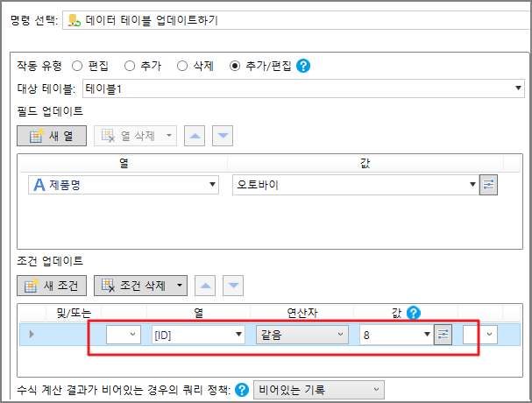
Task: Click the move up arrow in 조건 업데이트
Action: tap(207, 285)
